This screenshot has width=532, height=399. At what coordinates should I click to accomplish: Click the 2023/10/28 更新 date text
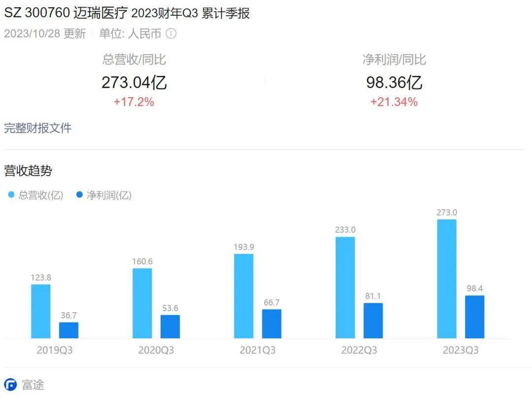pos(45,34)
